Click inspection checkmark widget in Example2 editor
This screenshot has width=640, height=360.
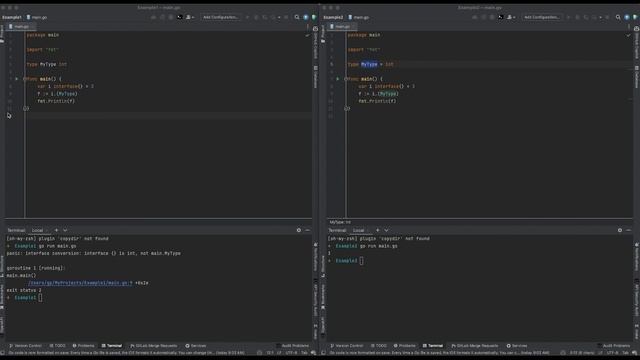(x=629, y=36)
